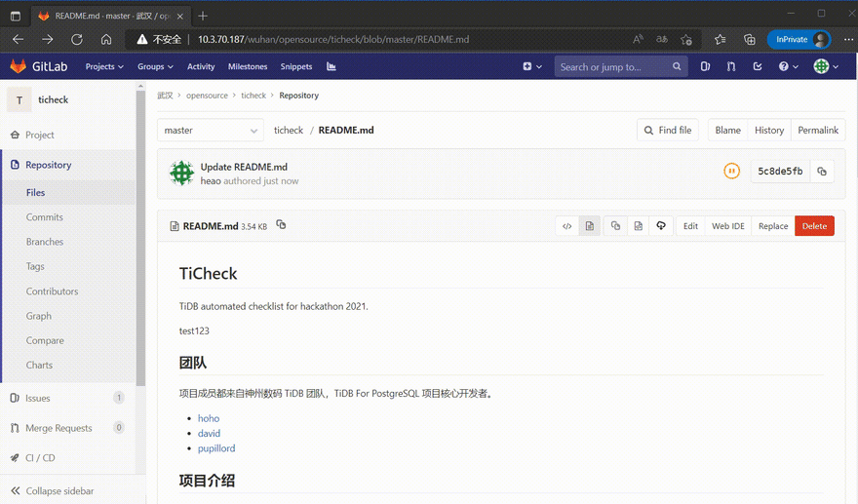Image resolution: width=858 pixels, height=504 pixels.
Task: Open the Update README.md commit link
Action: coord(244,167)
